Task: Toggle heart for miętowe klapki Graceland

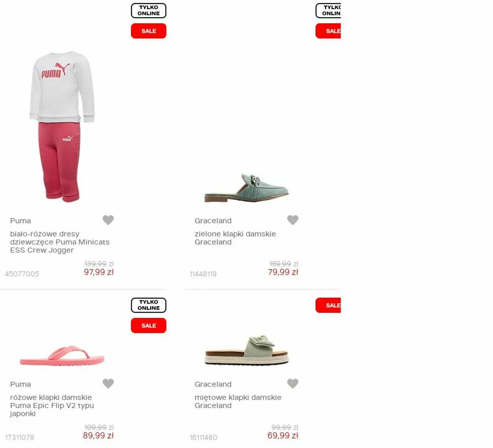Action: click(x=293, y=383)
